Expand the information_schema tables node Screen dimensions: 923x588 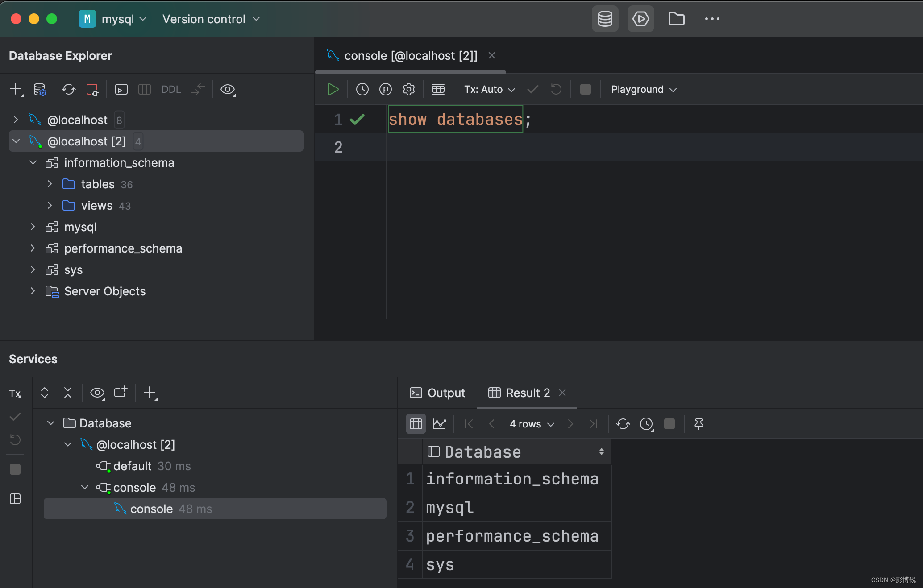tap(50, 184)
